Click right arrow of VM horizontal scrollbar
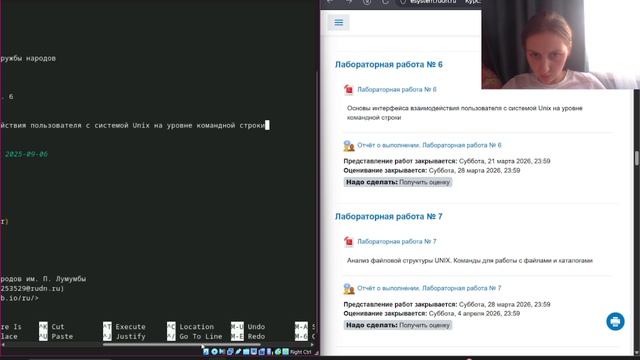Image resolution: width=640 pixels, height=360 pixels. coord(312,344)
